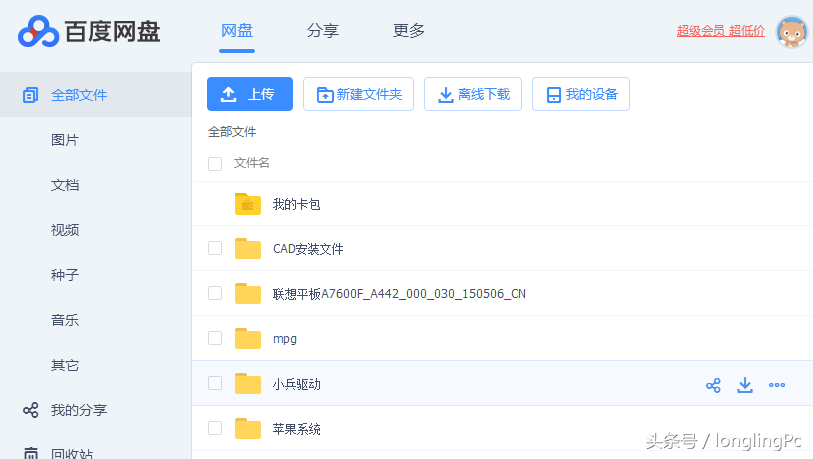Toggle the select-all 文件名 checkbox
The height and width of the screenshot is (459, 813).
click(x=215, y=164)
